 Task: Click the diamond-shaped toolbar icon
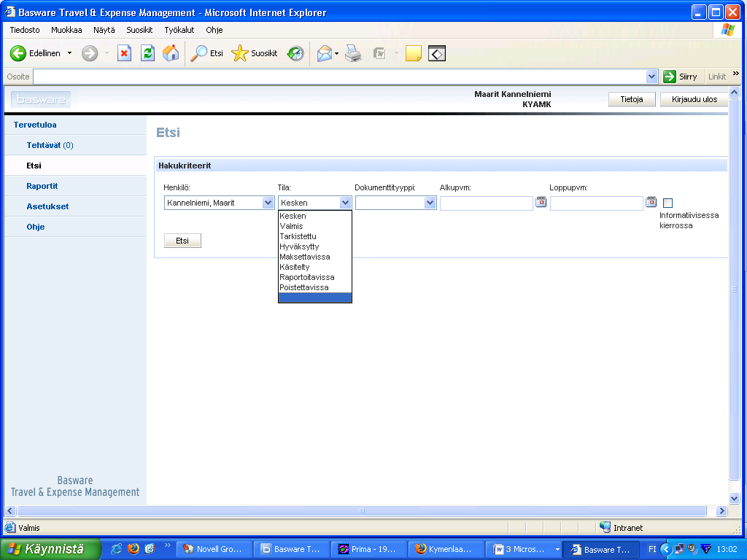437,53
